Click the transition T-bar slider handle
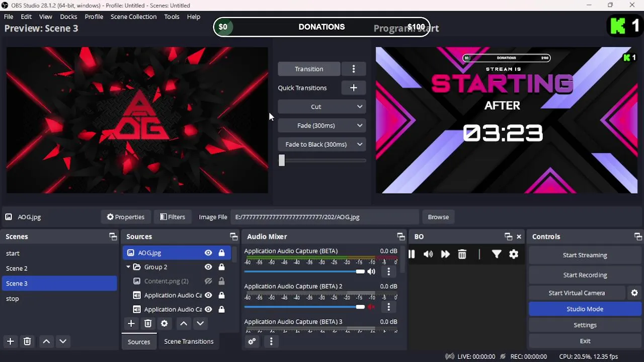 (x=282, y=160)
